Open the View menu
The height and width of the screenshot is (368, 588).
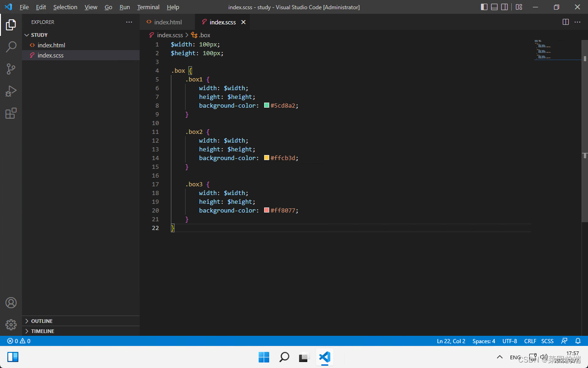(x=91, y=7)
